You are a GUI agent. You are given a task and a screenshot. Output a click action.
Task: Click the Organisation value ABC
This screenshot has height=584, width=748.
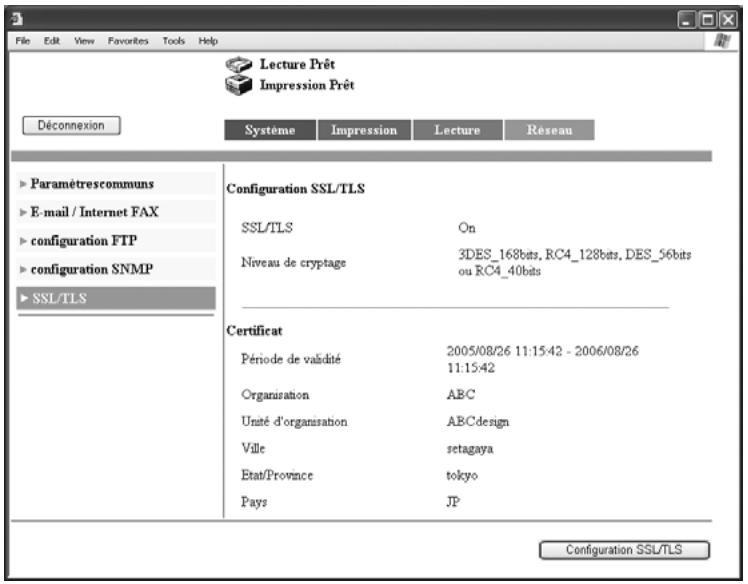point(461,395)
